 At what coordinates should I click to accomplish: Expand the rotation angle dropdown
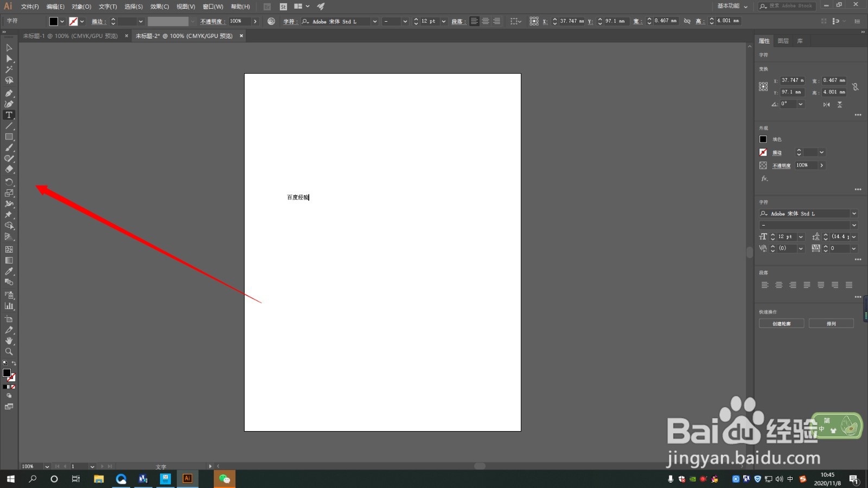click(x=801, y=104)
